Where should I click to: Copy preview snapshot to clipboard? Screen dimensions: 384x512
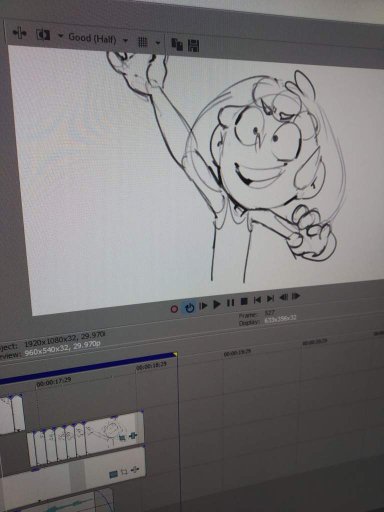tap(177, 44)
